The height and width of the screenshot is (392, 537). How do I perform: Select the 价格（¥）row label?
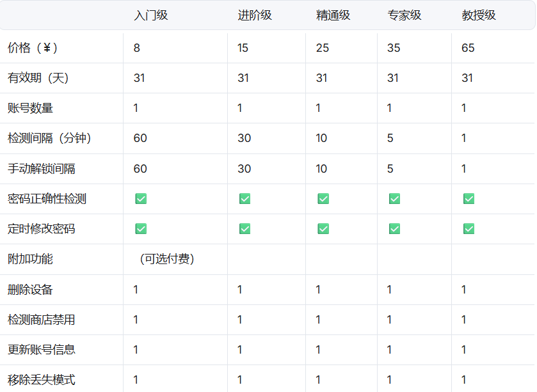click(33, 48)
